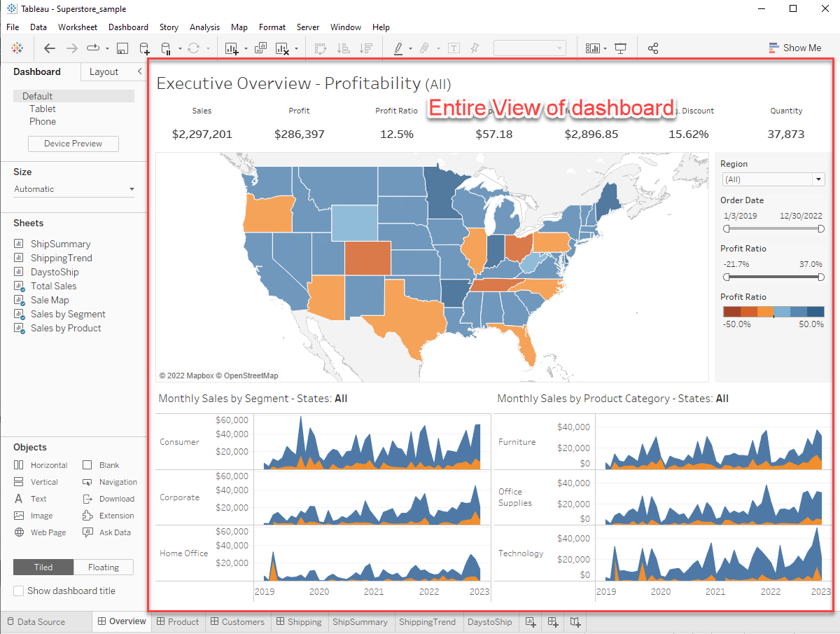Switch to the Layout pane tab
This screenshot has height=634, width=840.
click(104, 71)
